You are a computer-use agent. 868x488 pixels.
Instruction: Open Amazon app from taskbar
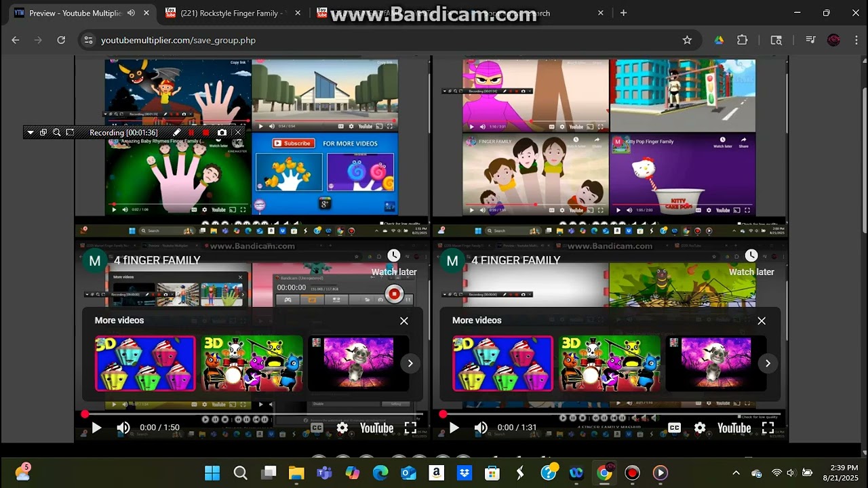tap(436, 472)
